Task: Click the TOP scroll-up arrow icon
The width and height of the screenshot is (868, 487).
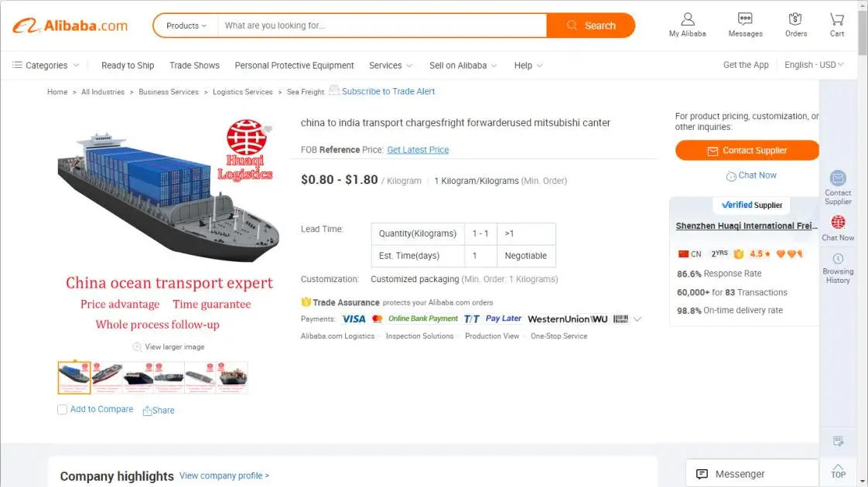Action: [838, 468]
